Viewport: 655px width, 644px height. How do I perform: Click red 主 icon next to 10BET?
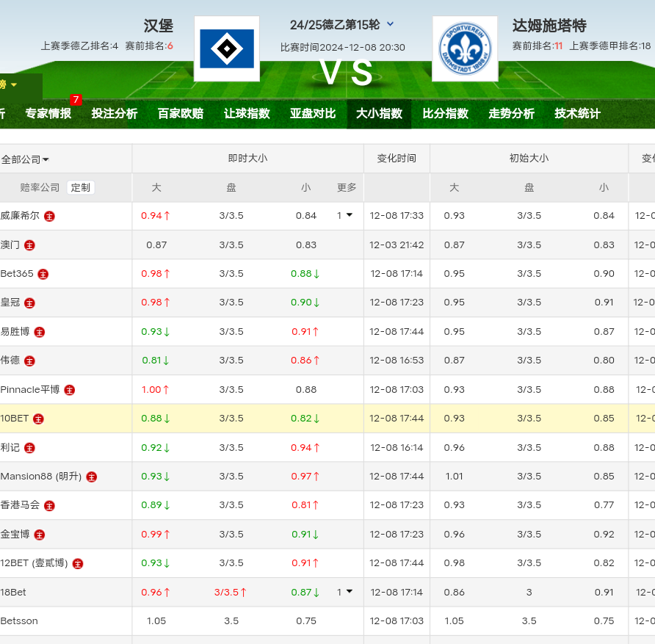click(x=38, y=419)
